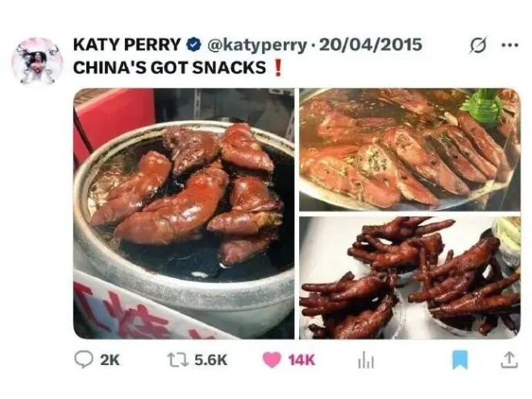Click the 14K likes count
The height and width of the screenshot is (399, 532).
point(301,360)
